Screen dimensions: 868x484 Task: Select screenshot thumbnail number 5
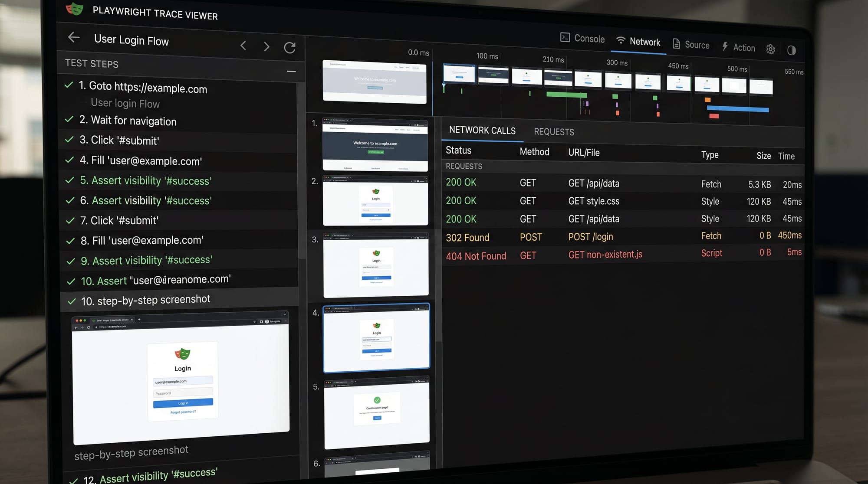click(x=376, y=413)
